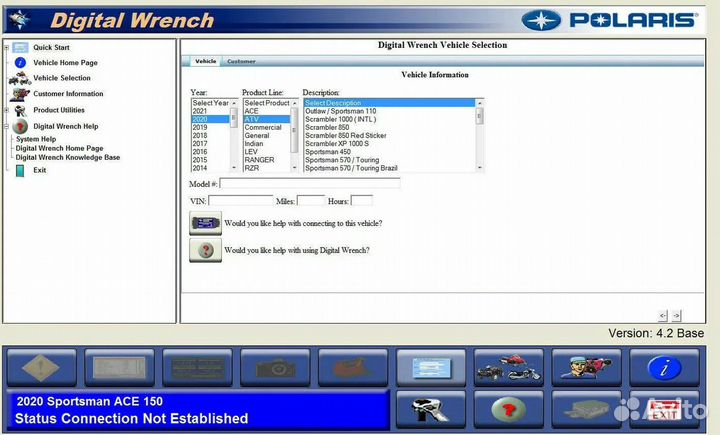The width and height of the screenshot is (720, 435).
Task: Click the Quick Start monitor icon
Action: tap(20, 47)
